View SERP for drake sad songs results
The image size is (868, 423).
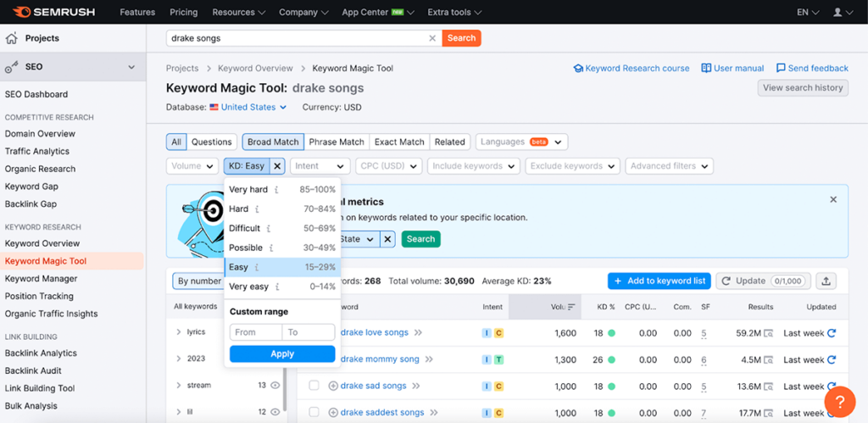pyautogui.click(x=768, y=387)
